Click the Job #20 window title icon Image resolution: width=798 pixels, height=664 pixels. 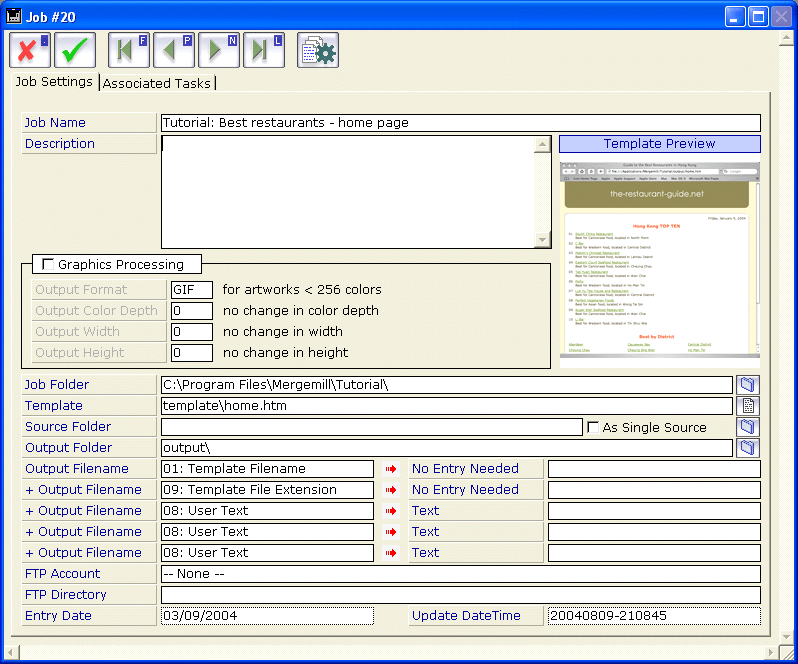(x=14, y=16)
